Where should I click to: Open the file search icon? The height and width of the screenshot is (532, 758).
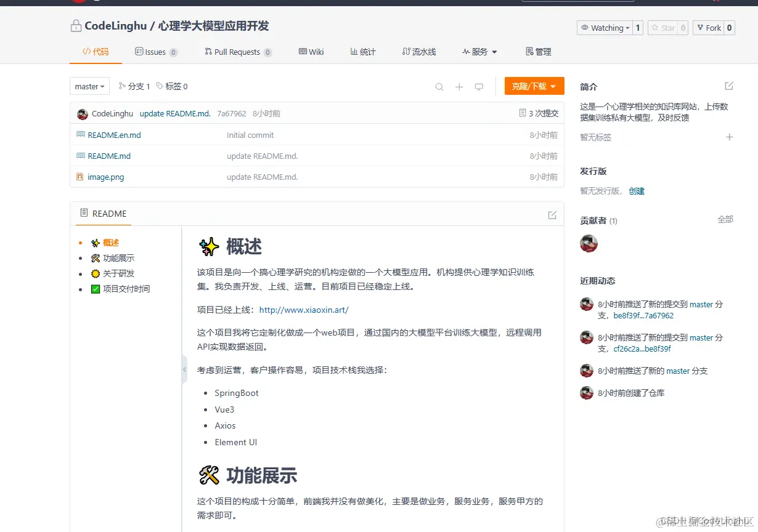[439, 86]
